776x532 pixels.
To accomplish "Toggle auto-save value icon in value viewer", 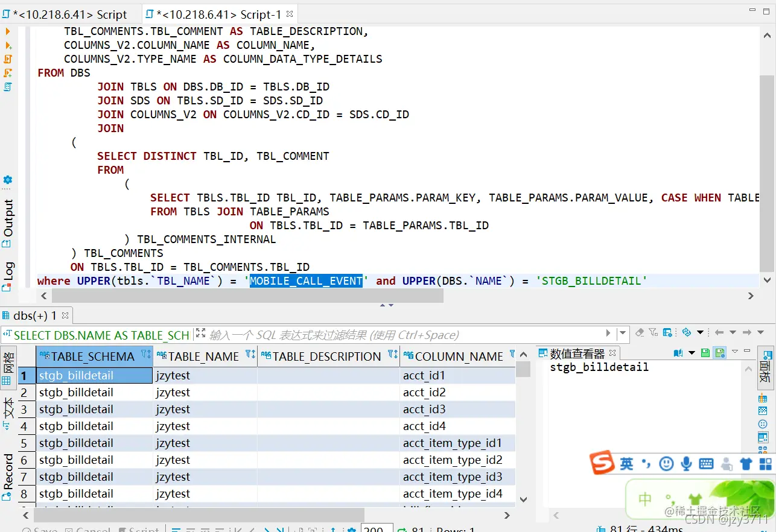I will click(x=719, y=353).
